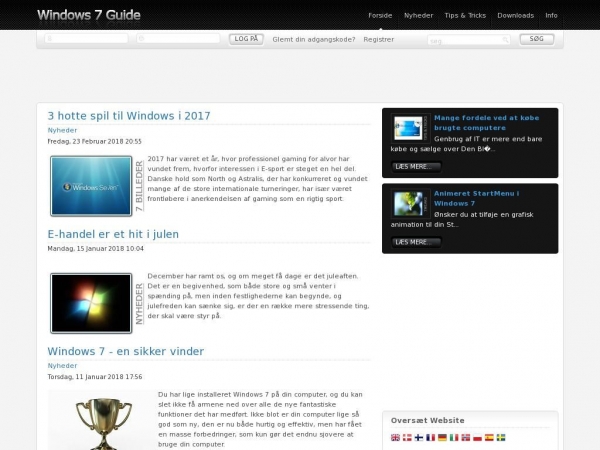The height and width of the screenshot is (450, 600).
Task: Click the magnifier icon in search field
Action: coord(505,39)
